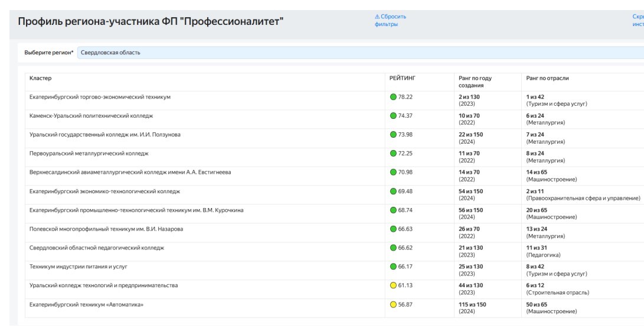Click green indicator next to rating 70.98
Viewport: 644px width, 331px height.
(393, 172)
